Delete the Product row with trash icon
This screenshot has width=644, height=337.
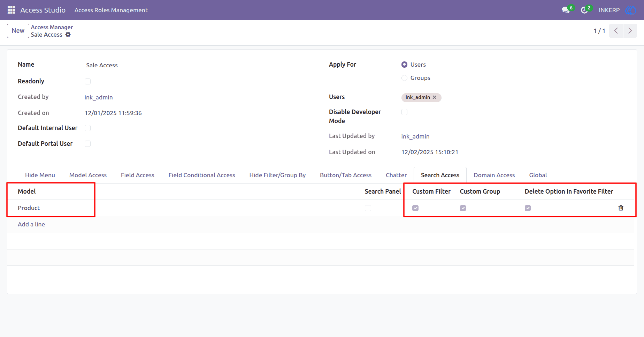pos(621,208)
